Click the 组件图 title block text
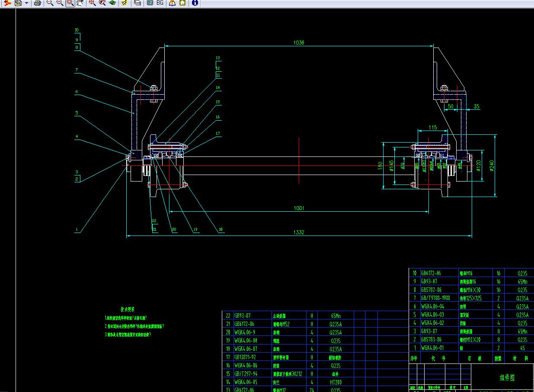The width and height of the screenshot is (534, 392). tap(507, 378)
